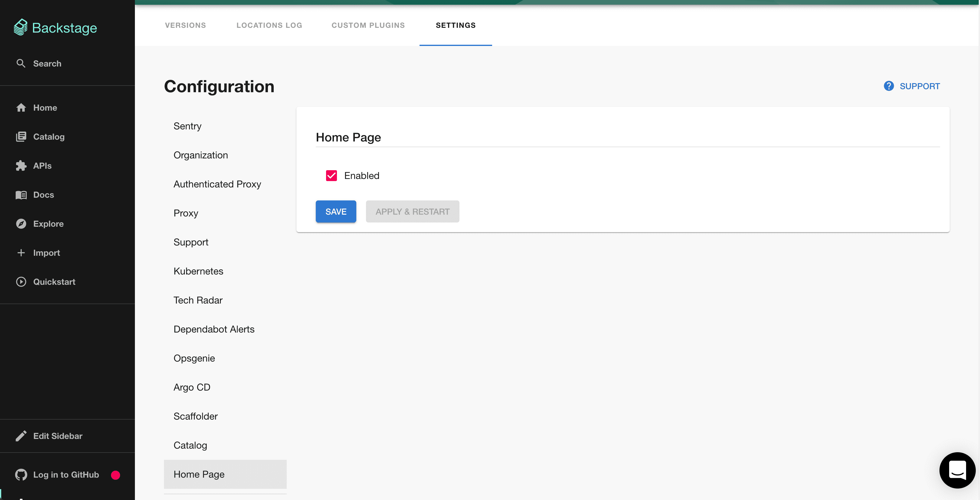Select Authenticated Proxy configuration
This screenshot has width=980, height=500.
pos(225,184)
